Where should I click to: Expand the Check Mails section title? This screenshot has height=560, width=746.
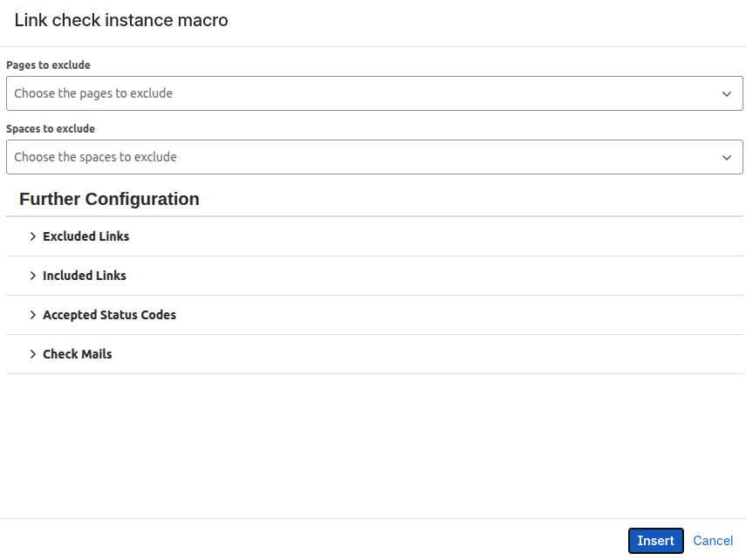click(x=78, y=354)
